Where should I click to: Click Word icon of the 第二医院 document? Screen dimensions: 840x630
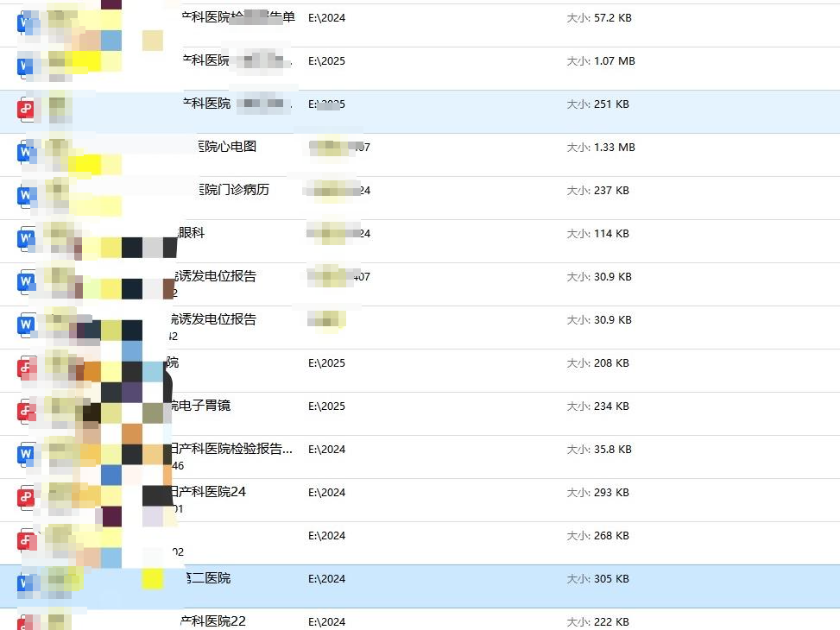click(x=25, y=584)
